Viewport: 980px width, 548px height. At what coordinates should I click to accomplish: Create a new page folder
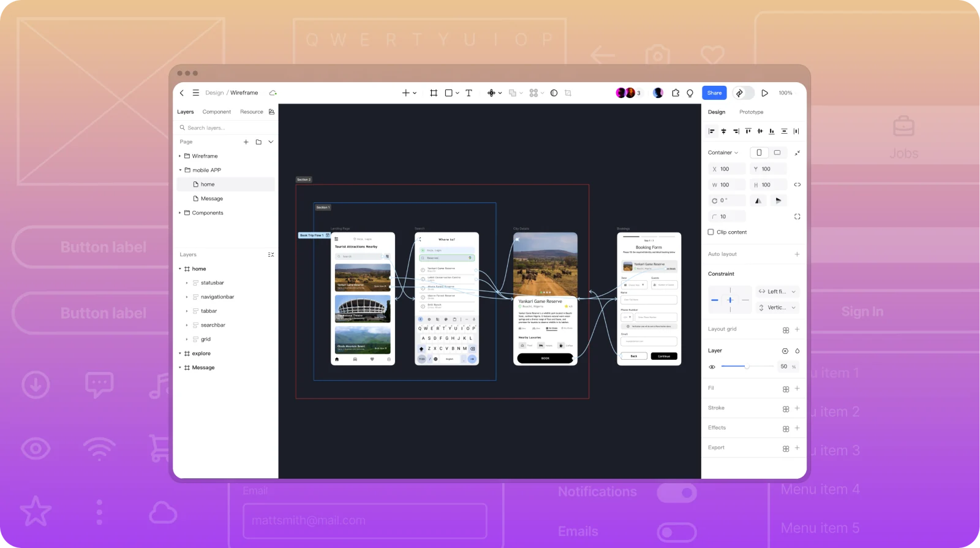pyautogui.click(x=258, y=142)
